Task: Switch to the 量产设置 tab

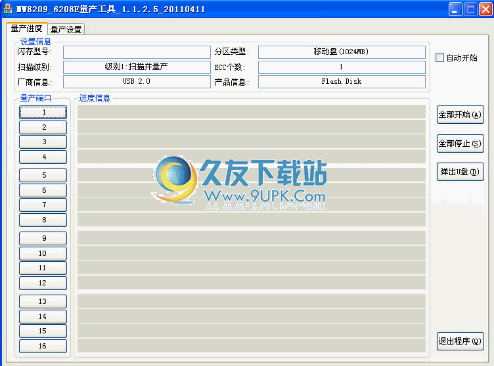Action: click(66, 29)
